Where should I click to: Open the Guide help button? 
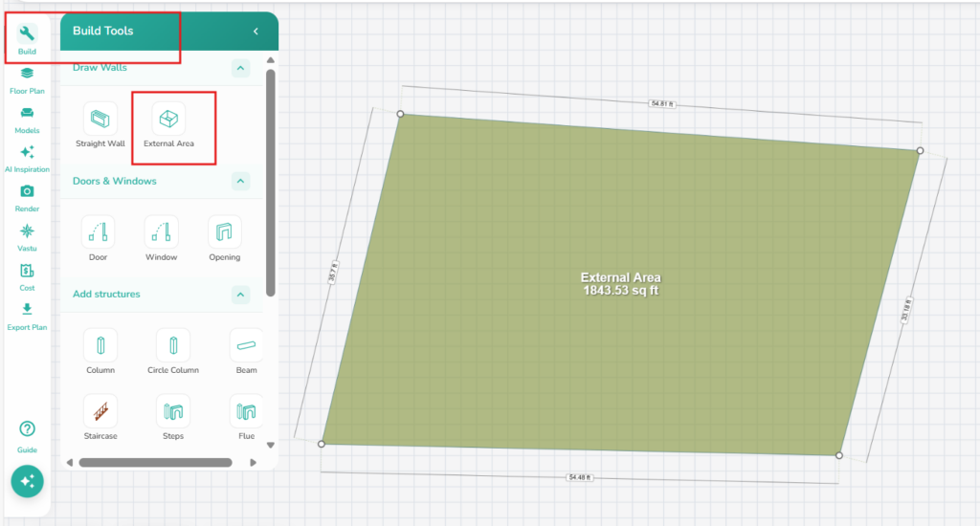click(27, 435)
